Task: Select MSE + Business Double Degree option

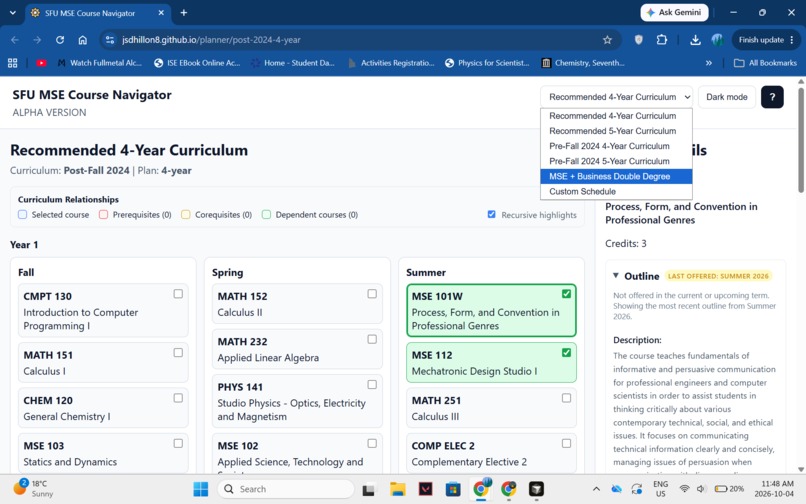Action: [616, 176]
